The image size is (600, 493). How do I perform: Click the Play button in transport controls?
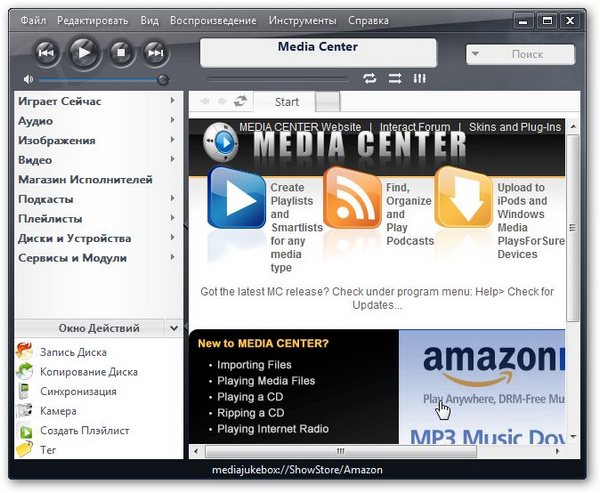(x=85, y=51)
